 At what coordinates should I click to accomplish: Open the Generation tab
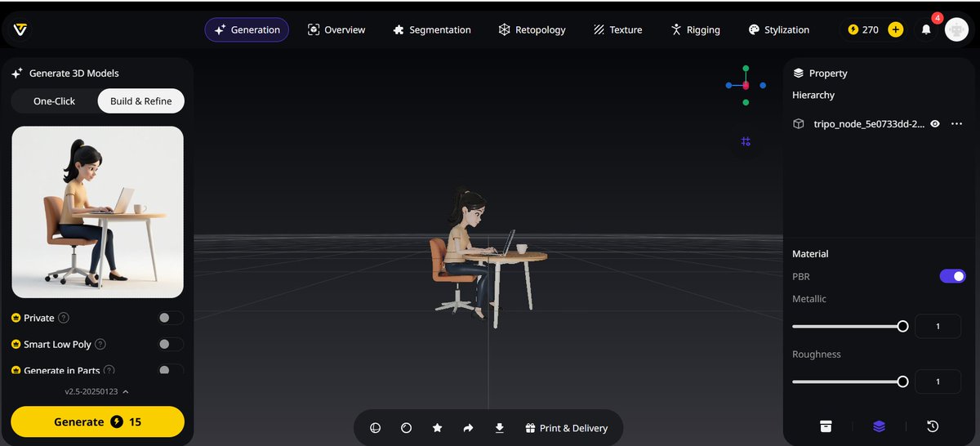pyautogui.click(x=247, y=29)
